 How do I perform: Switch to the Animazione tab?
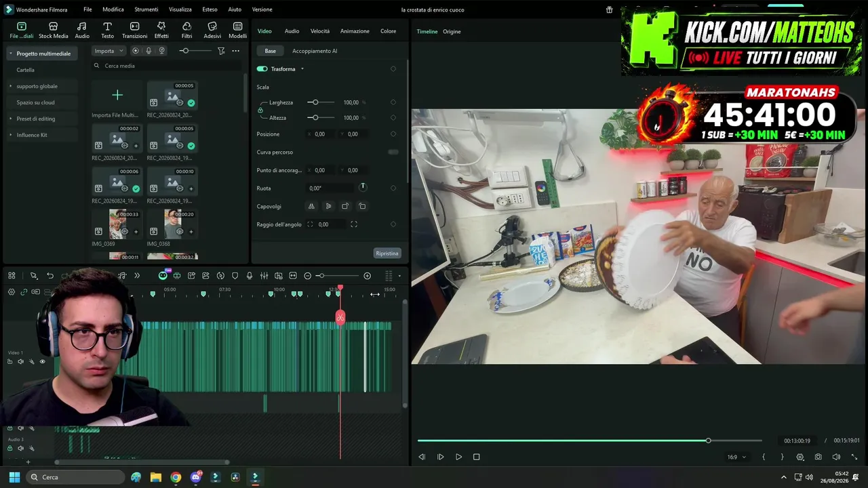coord(355,31)
